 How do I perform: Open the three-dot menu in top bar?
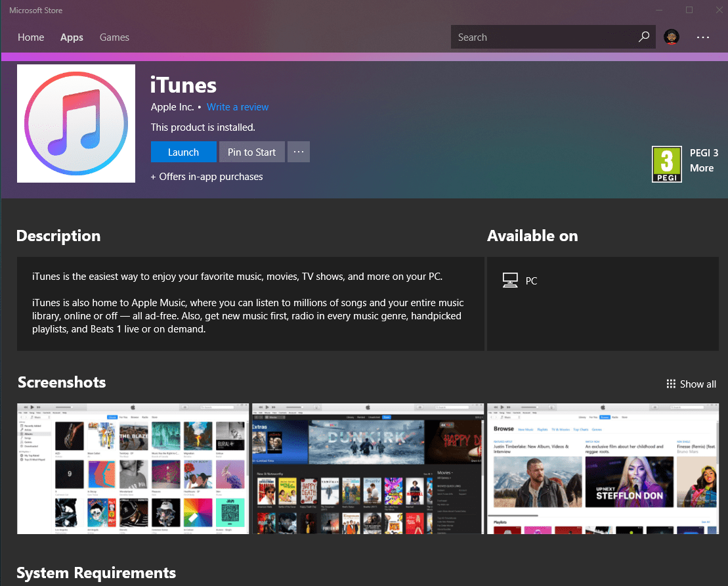click(703, 37)
